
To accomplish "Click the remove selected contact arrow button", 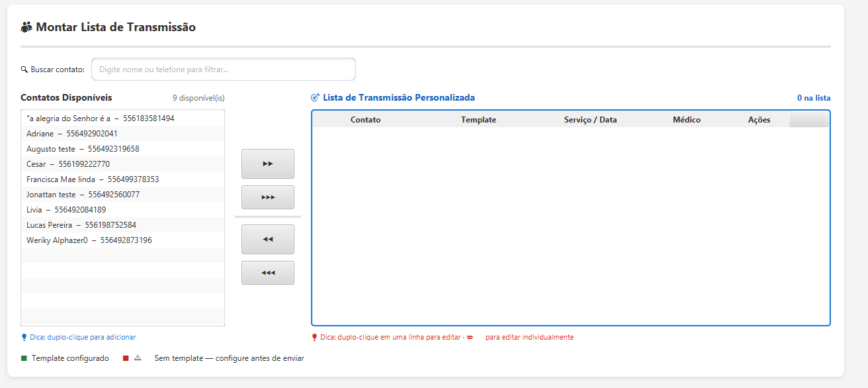I will point(267,239).
